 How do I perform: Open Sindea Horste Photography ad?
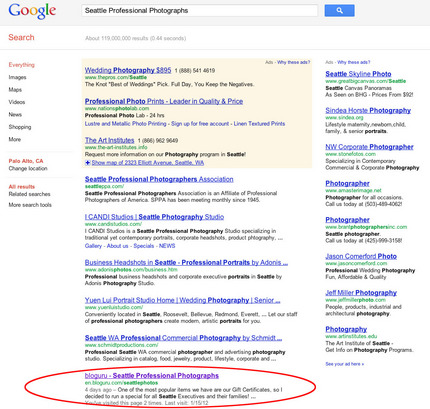368,110
